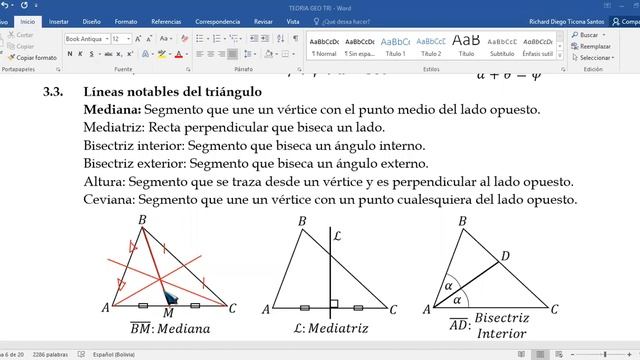Image resolution: width=640 pixels, height=360 pixels.
Task: Open the Insertar tab
Action: coord(58,22)
